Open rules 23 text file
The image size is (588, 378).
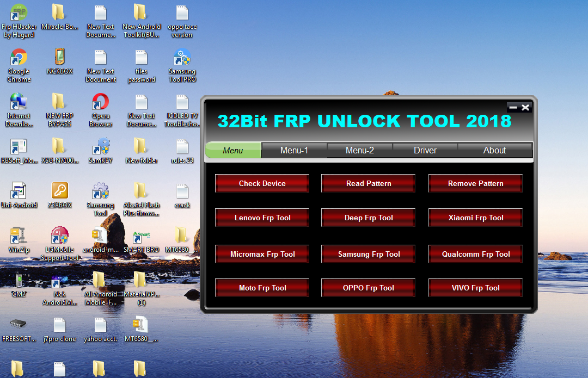[x=182, y=151]
